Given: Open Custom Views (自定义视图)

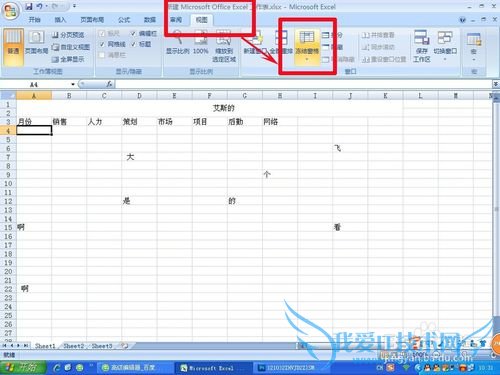Looking at the screenshot, I should point(71,47).
